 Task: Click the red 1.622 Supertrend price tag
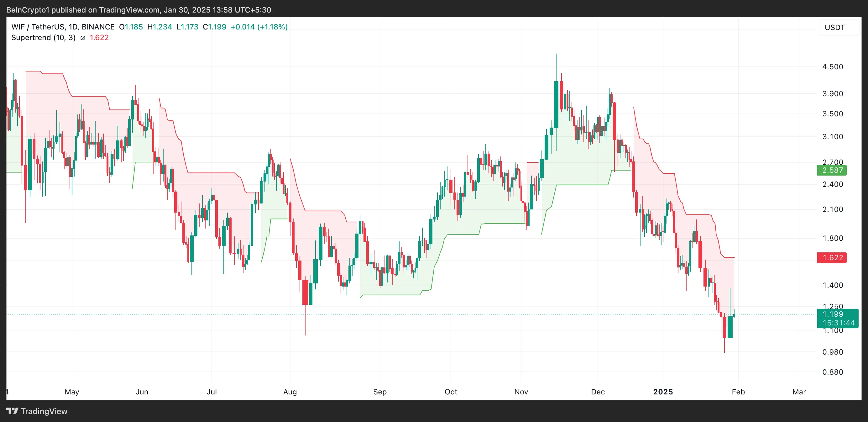pyautogui.click(x=832, y=258)
